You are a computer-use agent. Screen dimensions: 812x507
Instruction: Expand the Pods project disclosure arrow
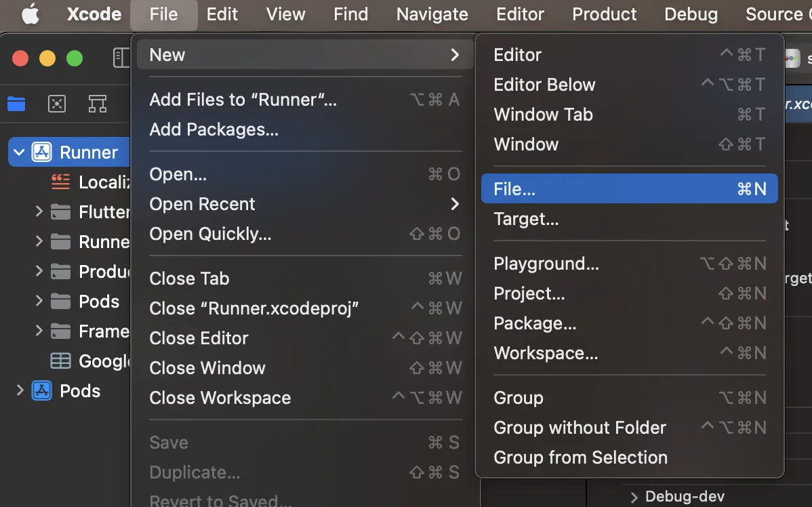click(20, 391)
